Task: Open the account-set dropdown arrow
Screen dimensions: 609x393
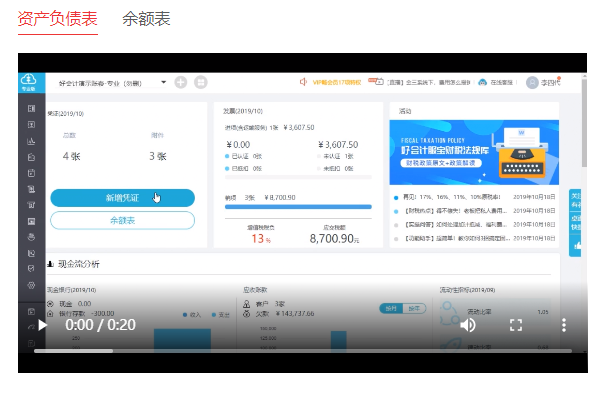Action: [164, 82]
